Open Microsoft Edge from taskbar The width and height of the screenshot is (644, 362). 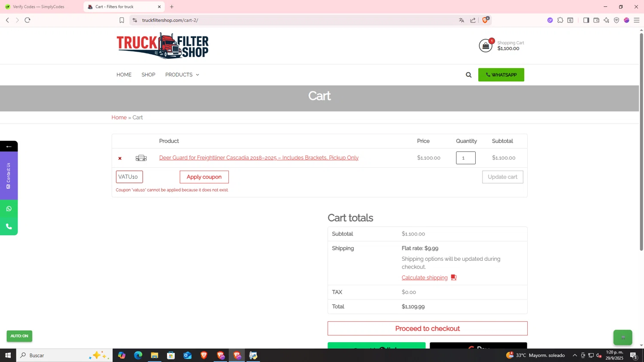[x=138, y=355]
